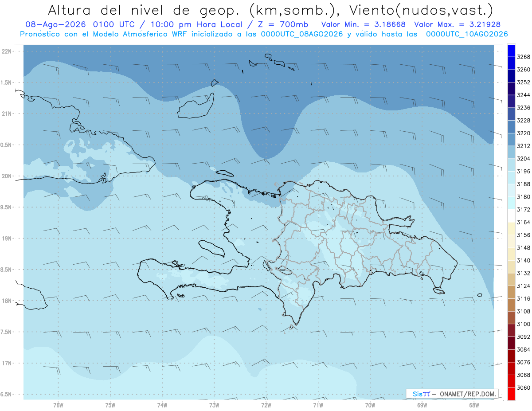Click the "3244" colorbar value

click(524, 95)
